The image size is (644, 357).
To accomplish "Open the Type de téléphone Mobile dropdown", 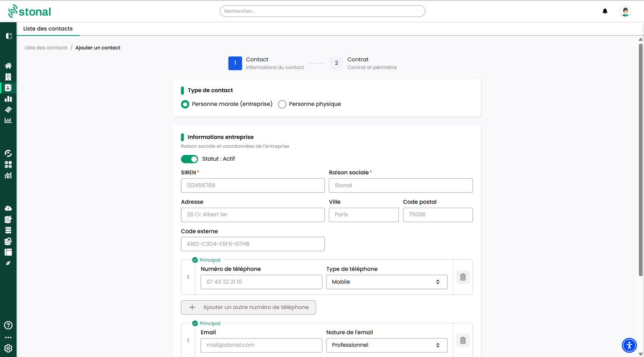I will (x=387, y=282).
